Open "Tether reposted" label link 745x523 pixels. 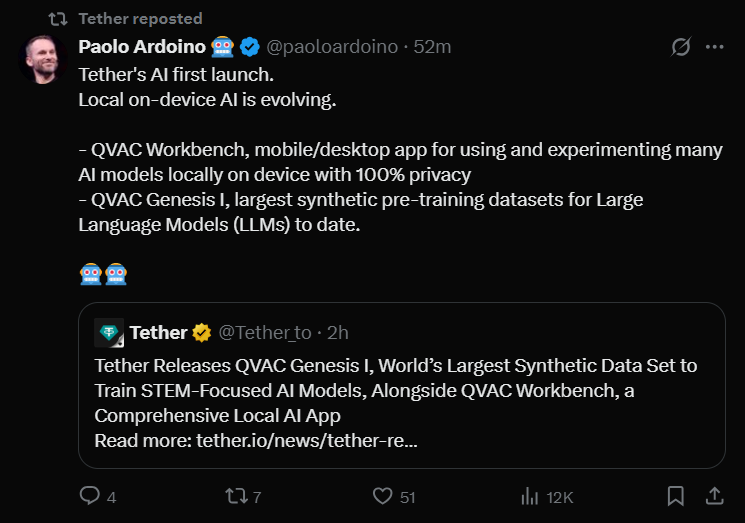[140, 18]
